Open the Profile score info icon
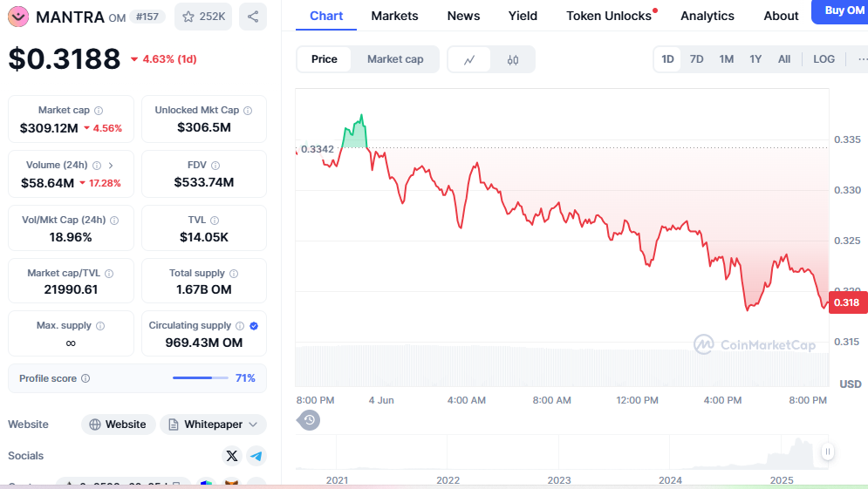Viewport: 868px width, 489px height. 85,378
